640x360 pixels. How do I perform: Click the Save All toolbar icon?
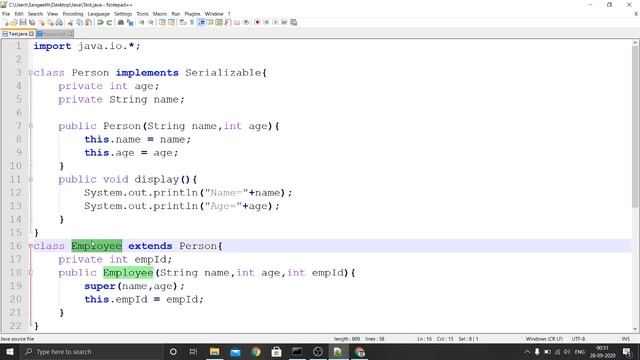click(x=32, y=22)
